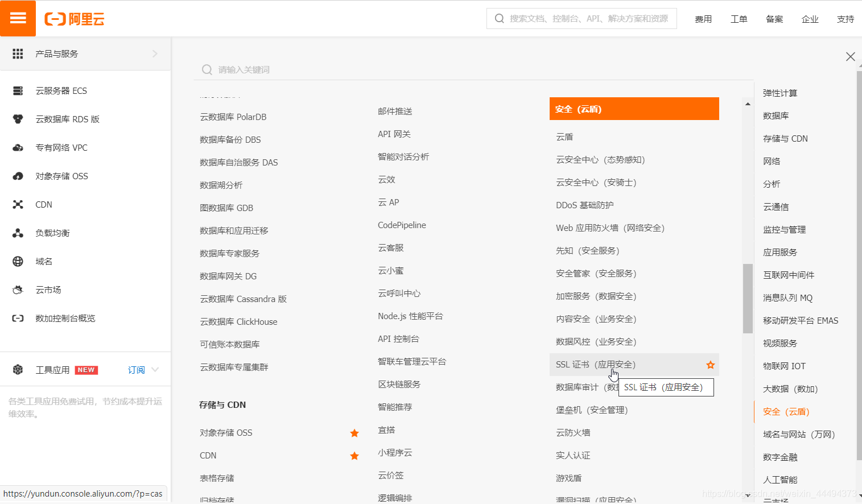Open 云安全中心 (态势感知) link
The image size is (862, 504).
[600, 160]
